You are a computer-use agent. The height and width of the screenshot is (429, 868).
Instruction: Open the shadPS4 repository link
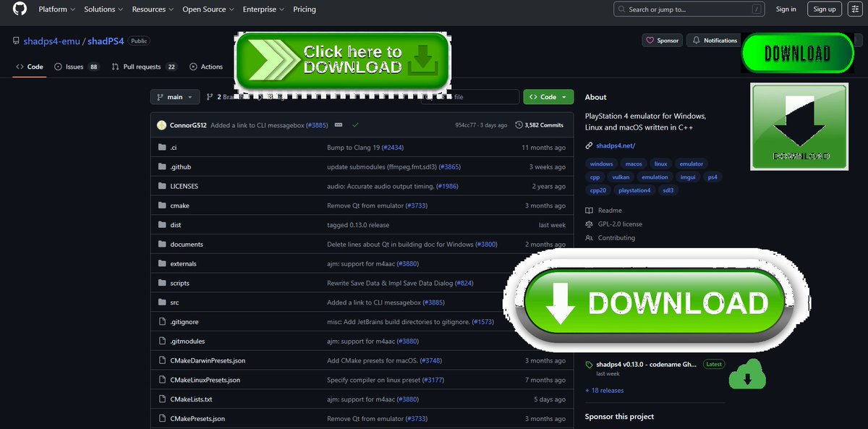[106, 41]
